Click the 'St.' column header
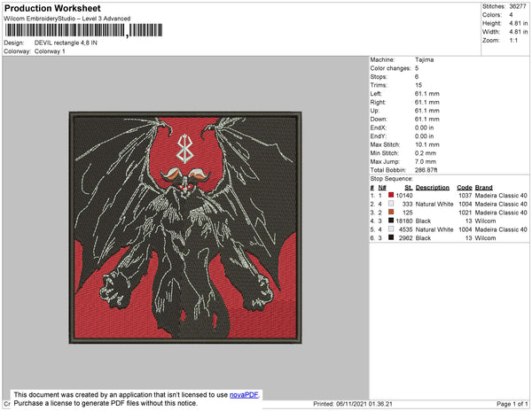This screenshot has width=532, height=411. [x=409, y=188]
